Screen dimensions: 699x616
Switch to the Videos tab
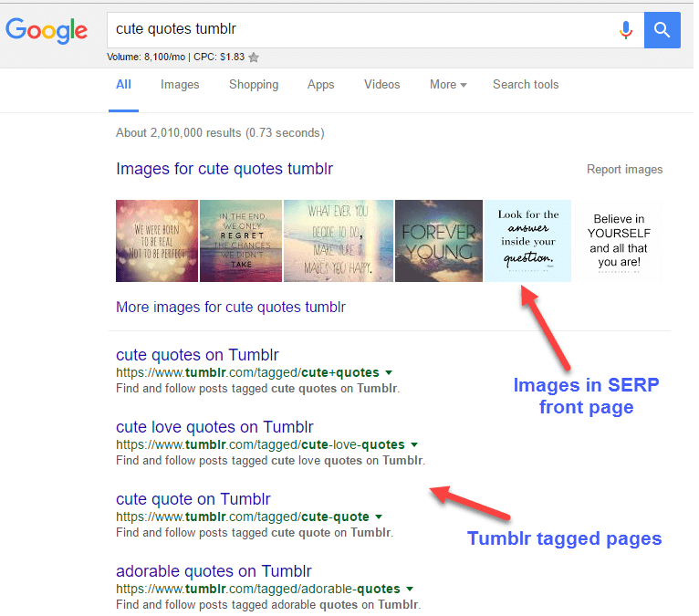point(382,85)
